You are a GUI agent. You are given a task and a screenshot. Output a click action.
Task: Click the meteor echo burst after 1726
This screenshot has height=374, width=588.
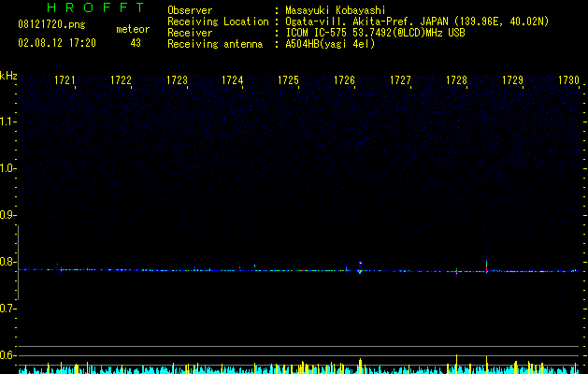pyautogui.click(x=360, y=267)
